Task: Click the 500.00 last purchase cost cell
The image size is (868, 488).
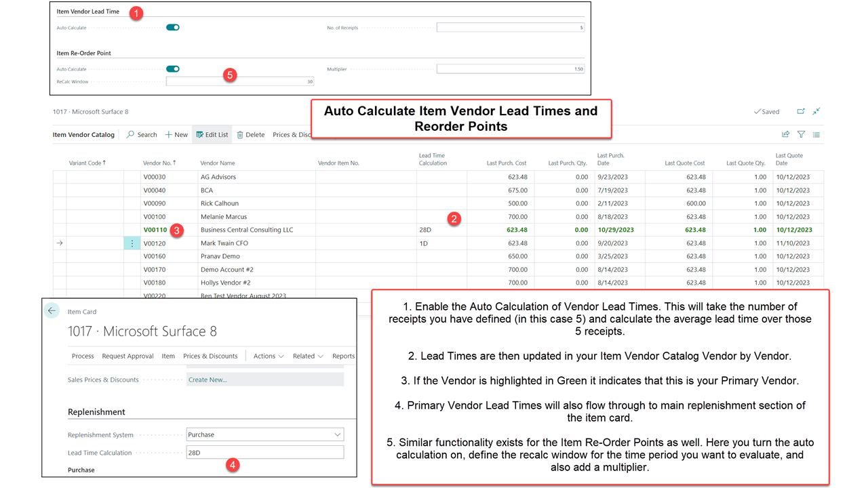Action: pyautogui.click(x=517, y=203)
